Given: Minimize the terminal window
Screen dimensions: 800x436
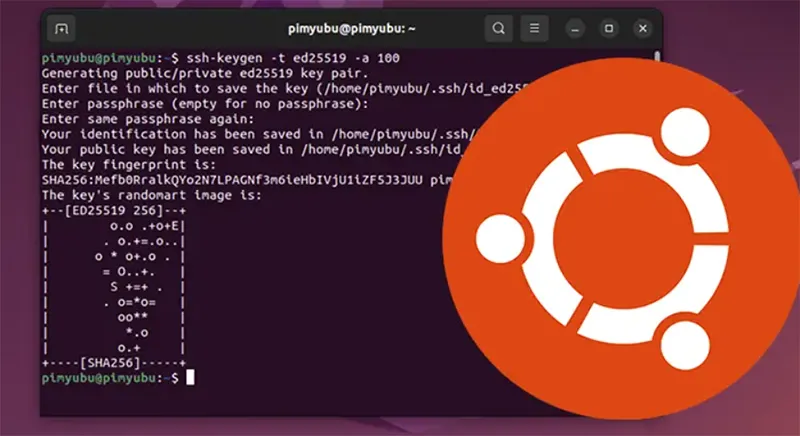Looking at the screenshot, I should click(x=575, y=29).
